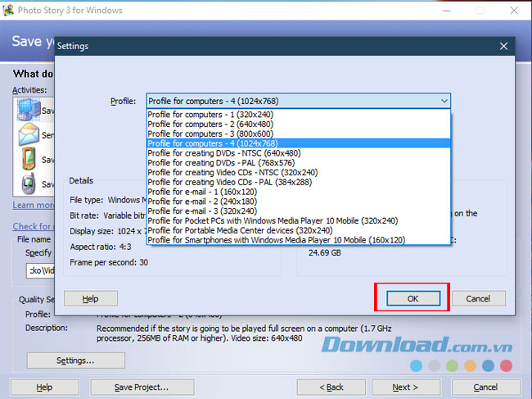Viewport: 532px width, 399px height.
Task: Collapse the Profile combo box arrow
Action: [444, 101]
